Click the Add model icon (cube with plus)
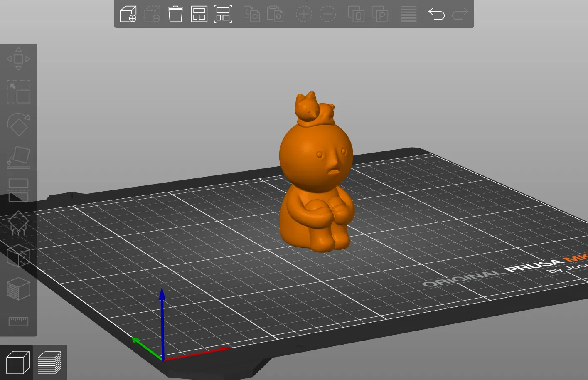 click(128, 14)
